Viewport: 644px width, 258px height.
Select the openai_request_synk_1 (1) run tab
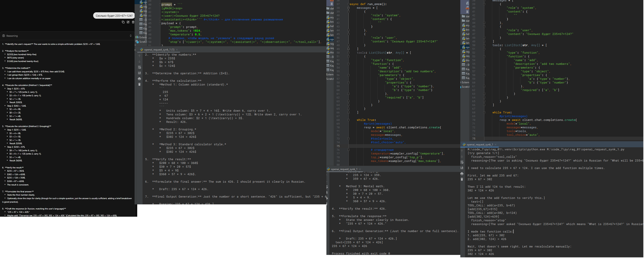click(x=159, y=50)
